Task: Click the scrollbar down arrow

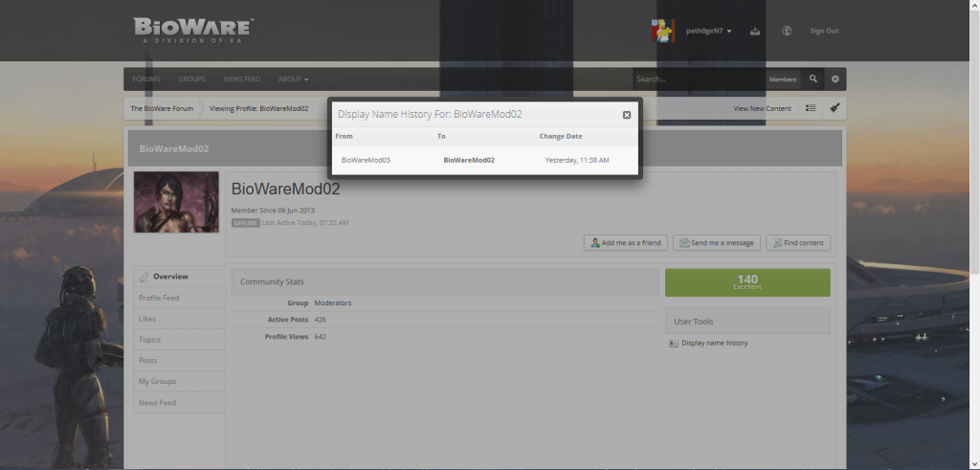Action: [974, 464]
